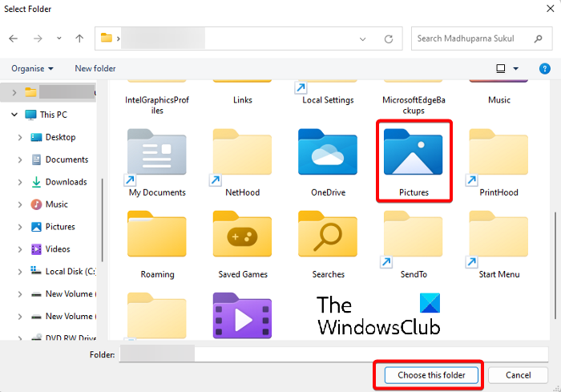Go forward with the right arrow
Image resolution: width=561 pixels, height=392 pixels.
38,38
